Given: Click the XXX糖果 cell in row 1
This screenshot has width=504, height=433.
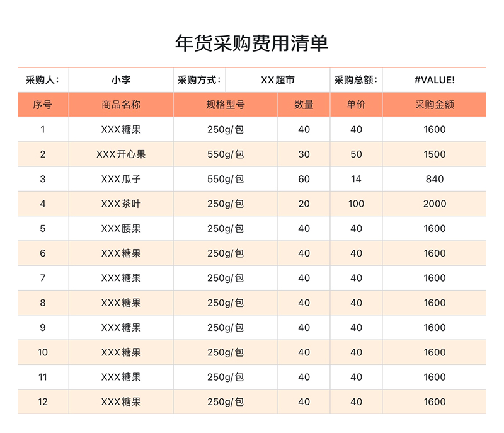Looking at the screenshot, I should click(121, 130).
